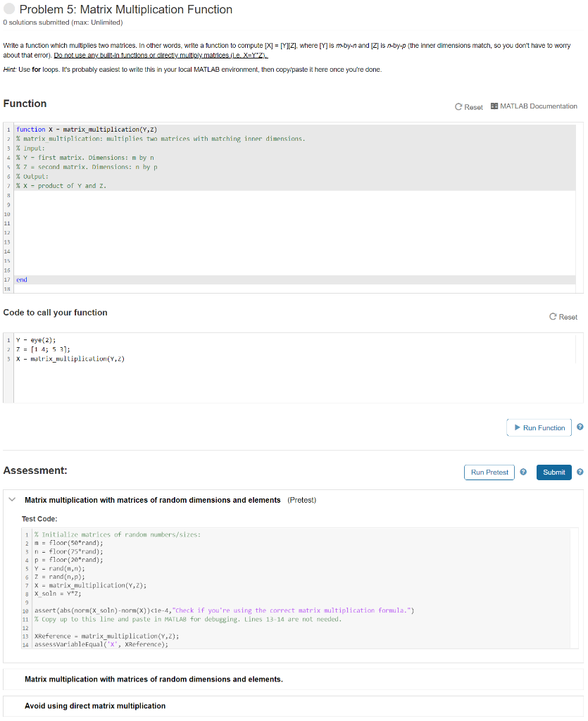Collapse the Pretest test chevron
Image resolution: width=588 pixels, height=721 pixels.
[x=13, y=499]
